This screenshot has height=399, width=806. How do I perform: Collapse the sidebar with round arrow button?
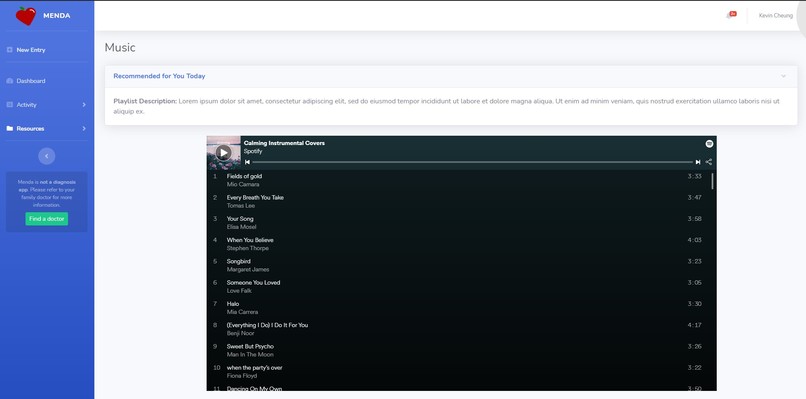click(x=47, y=156)
